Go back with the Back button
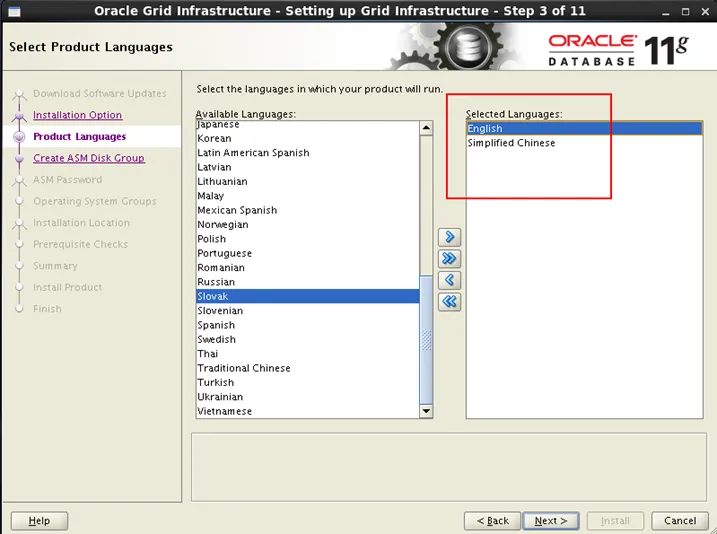The height and width of the screenshot is (534, 717). click(492, 521)
